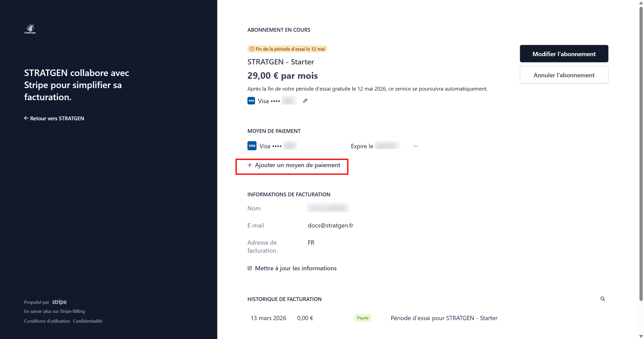Open En savoir plus sur Stripe Billing
The width and height of the screenshot is (644, 339).
54,311
